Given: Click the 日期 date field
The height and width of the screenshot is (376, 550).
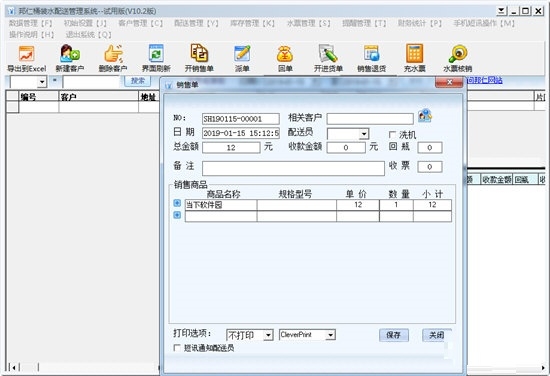Looking at the screenshot, I should 241,133.
